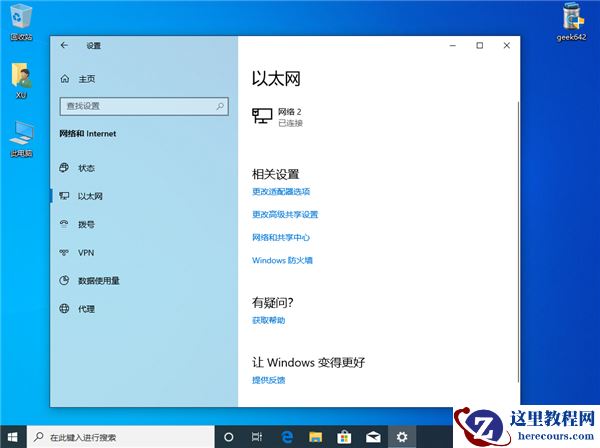Click the 查找设置 search field

click(144, 106)
